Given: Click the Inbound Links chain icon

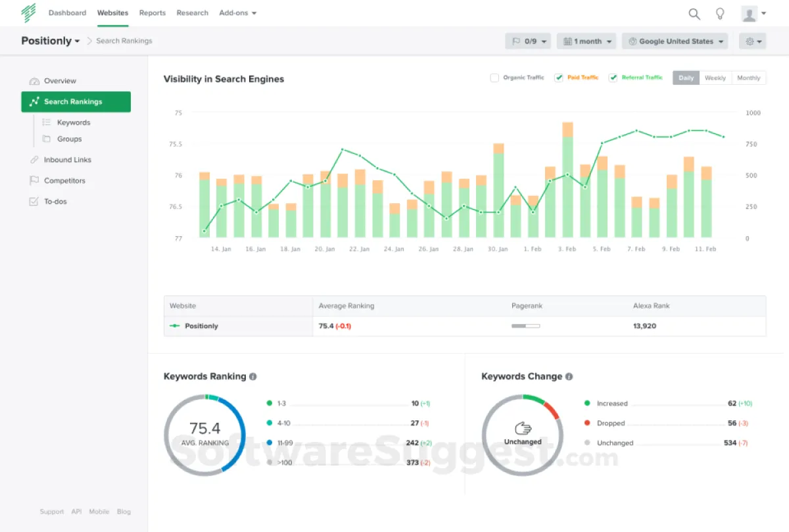Looking at the screenshot, I should pyautogui.click(x=34, y=160).
